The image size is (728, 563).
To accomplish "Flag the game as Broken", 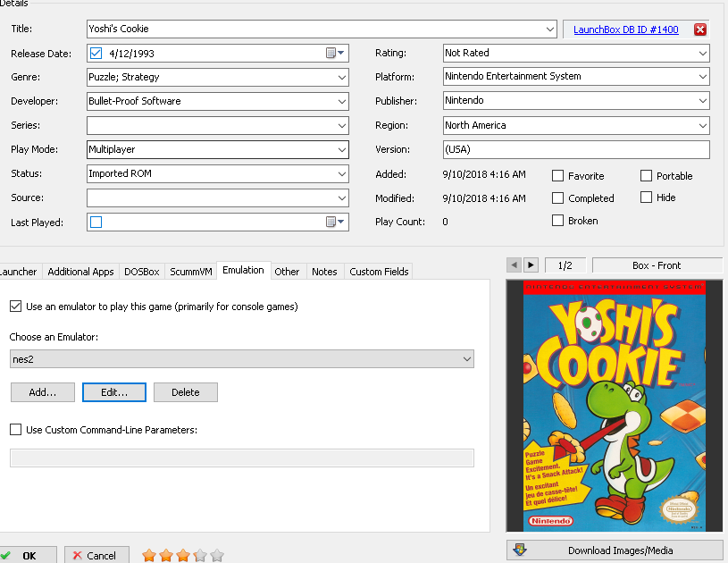I will tap(557, 220).
